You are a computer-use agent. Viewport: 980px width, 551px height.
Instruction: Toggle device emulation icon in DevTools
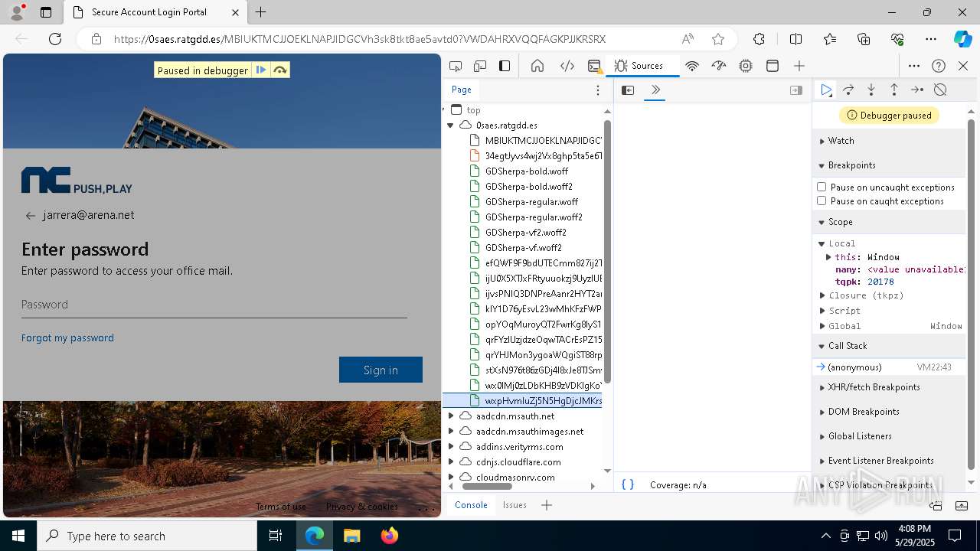click(x=480, y=66)
